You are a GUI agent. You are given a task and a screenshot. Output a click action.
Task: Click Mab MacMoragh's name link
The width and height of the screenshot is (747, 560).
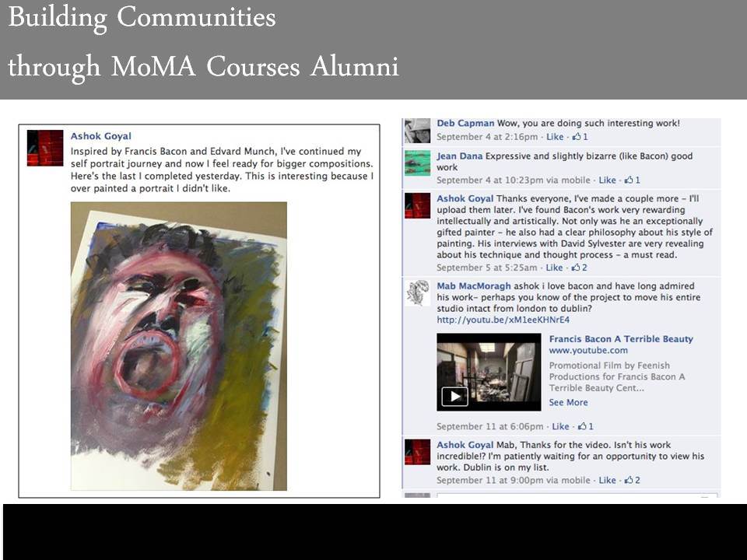tap(474, 286)
